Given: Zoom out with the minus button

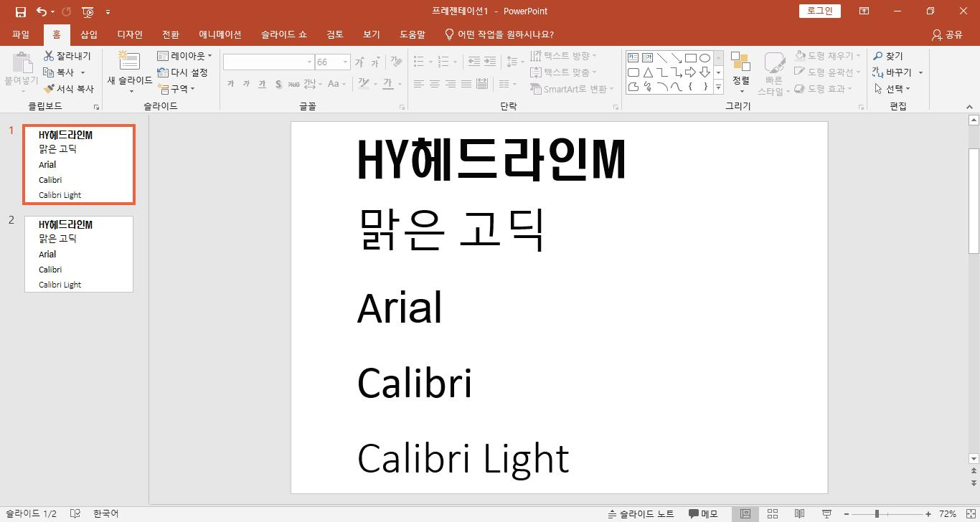Looking at the screenshot, I should (x=847, y=513).
